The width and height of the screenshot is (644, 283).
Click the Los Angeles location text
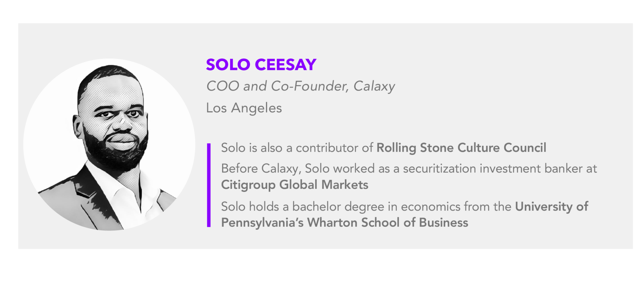244,108
